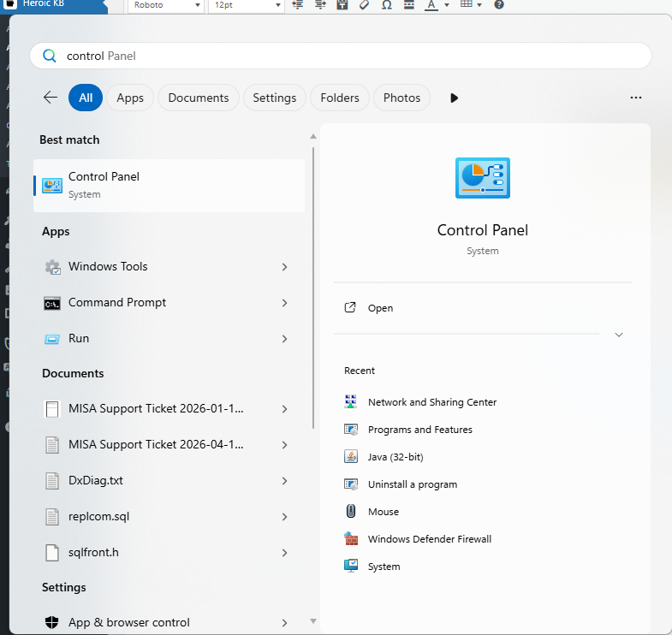Viewport: 672px width, 635px height.
Task: Open Mouse settings from recent list
Action: [383, 512]
